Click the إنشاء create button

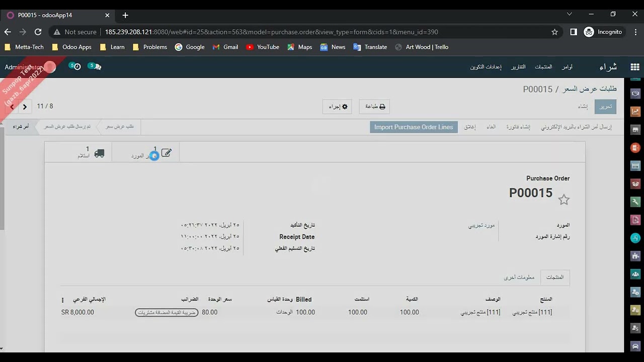(x=583, y=107)
